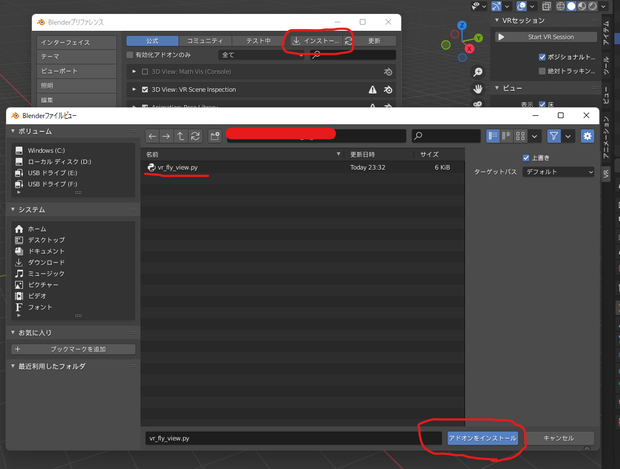Open the ターゲットパス デフォルト dropdown
The width and height of the screenshot is (620, 469).
(x=558, y=172)
